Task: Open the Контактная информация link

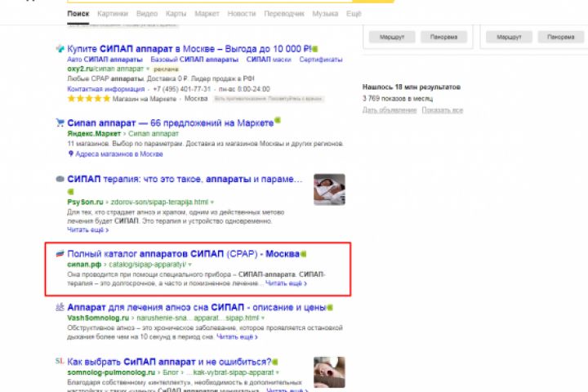Action: point(105,89)
